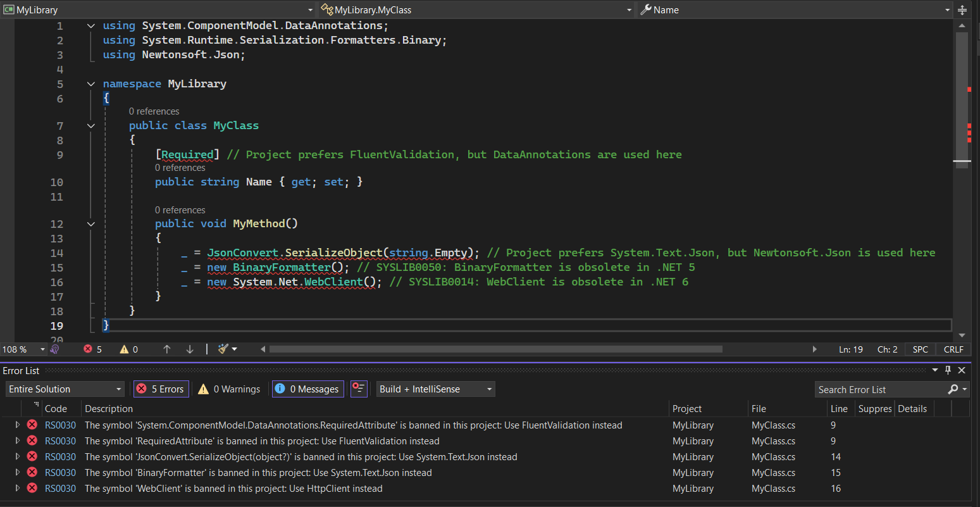Screen dimensions: 980x507
Task: Click the error count icon in status bar
Action: [88, 349]
